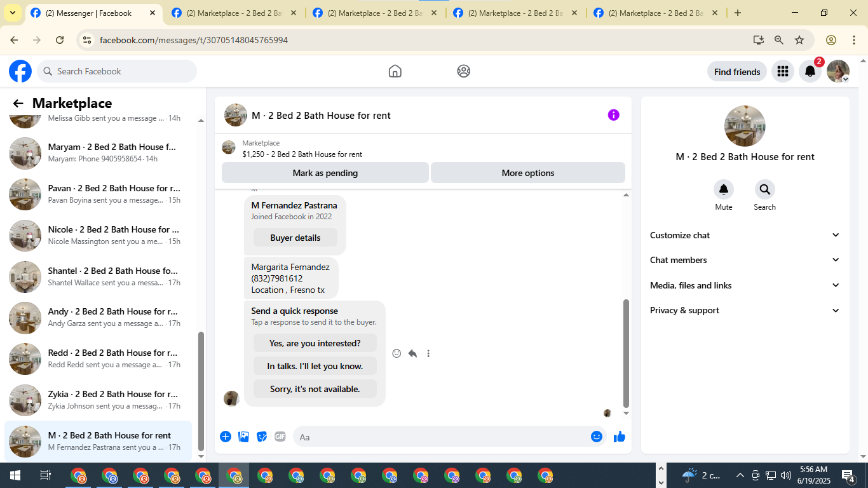Open Windows Start menu
This screenshot has height=488, width=868.
coord(15,475)
